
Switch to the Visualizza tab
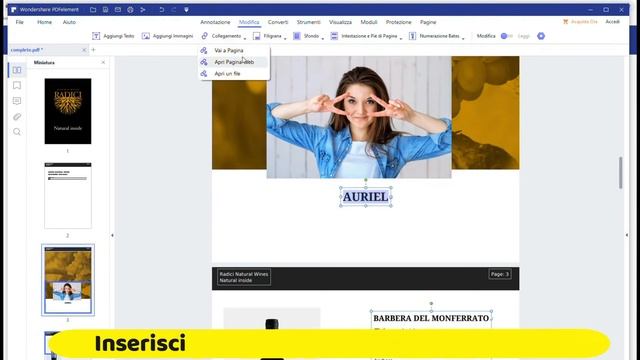point(340,22)
